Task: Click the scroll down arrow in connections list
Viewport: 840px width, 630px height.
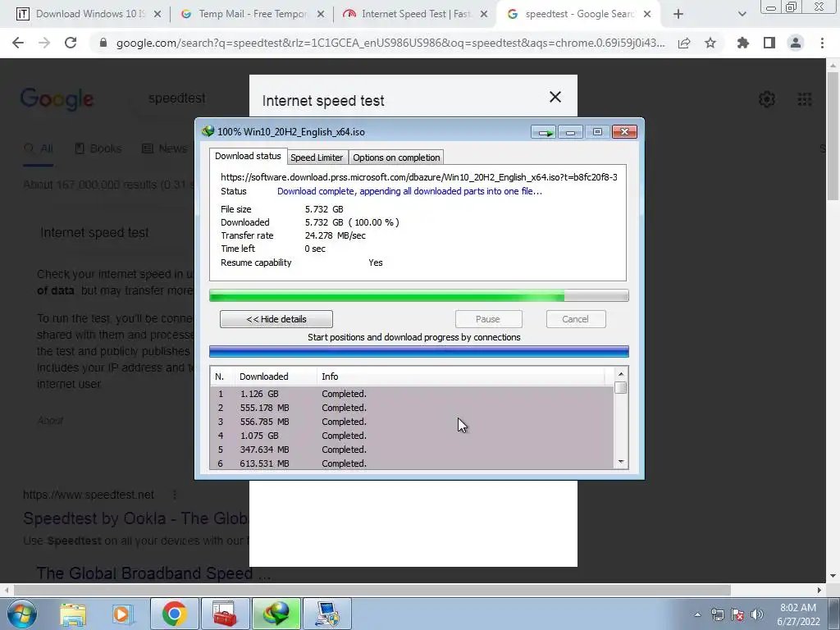Action: click(x=621, y=462)
